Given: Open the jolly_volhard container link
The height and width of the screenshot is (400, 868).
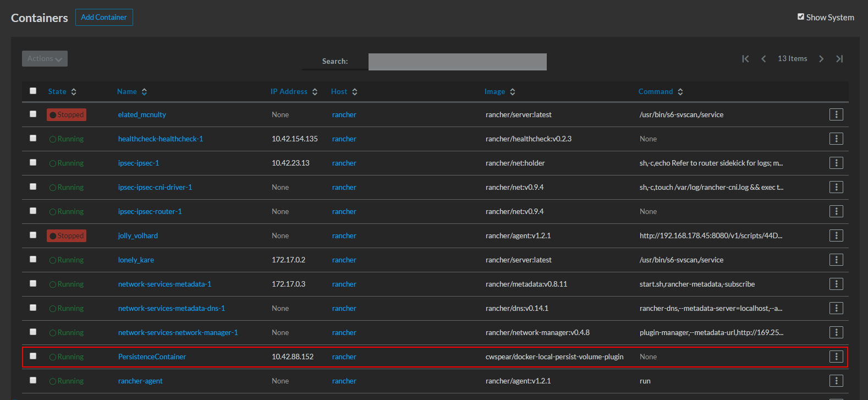Looking at the screenshot, I should tap(138, 235).
